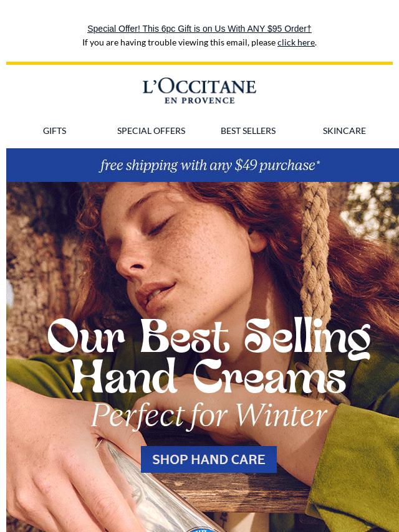This screenshot has height=532, width=399.
Task: Open the GIFTS navigation item
Action: point(54,131)
